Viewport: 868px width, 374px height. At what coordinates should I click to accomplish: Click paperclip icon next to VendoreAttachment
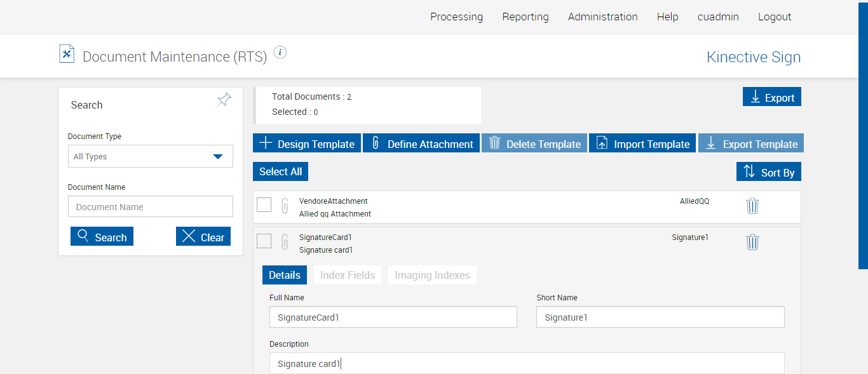pyautogui.click(x=285, y=206)
